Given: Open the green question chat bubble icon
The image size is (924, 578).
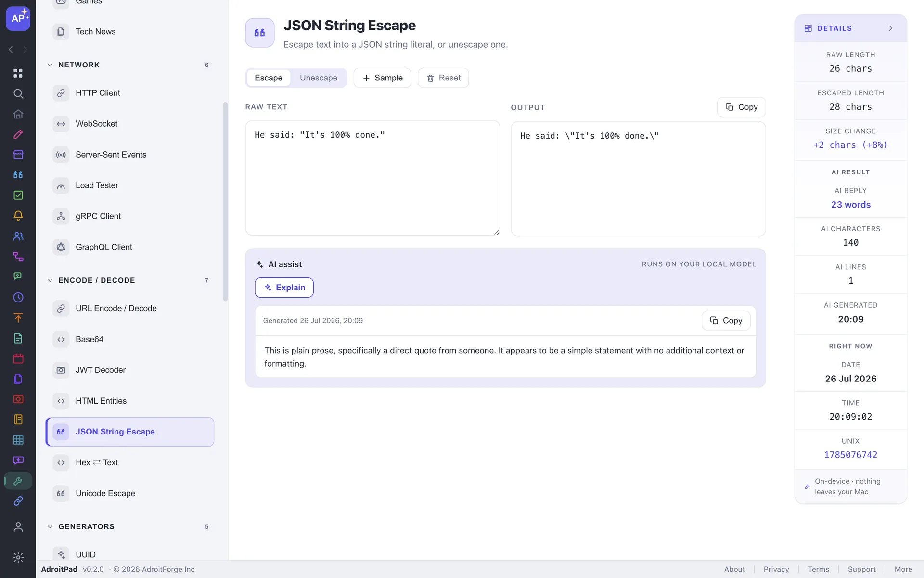Looking at the screenshot, I should (x=18, y=276).
